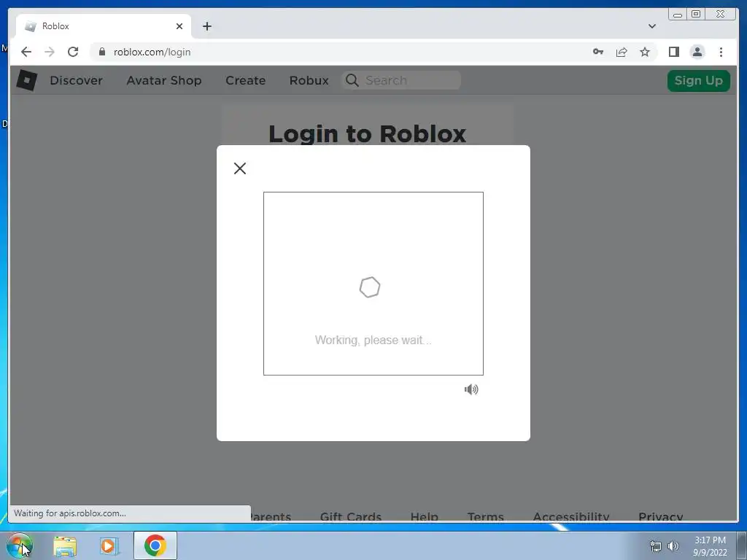Open the Help footer link
This screenshot has width=747, height=560.
[424, 517]
